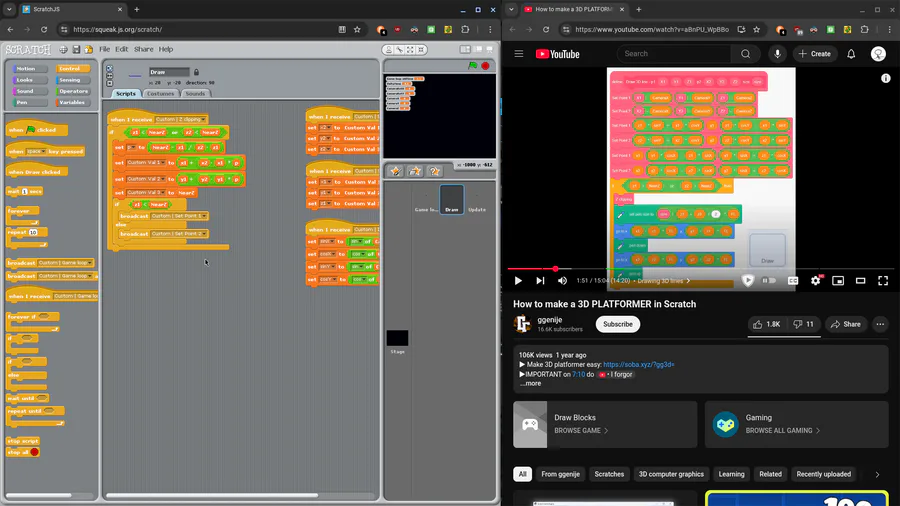Get a surprise sprite with question star button

pos(435,171)
